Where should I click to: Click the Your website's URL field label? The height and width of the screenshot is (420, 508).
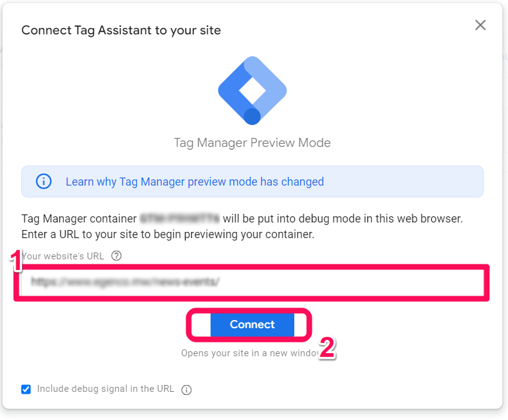[x=64, y=256]
